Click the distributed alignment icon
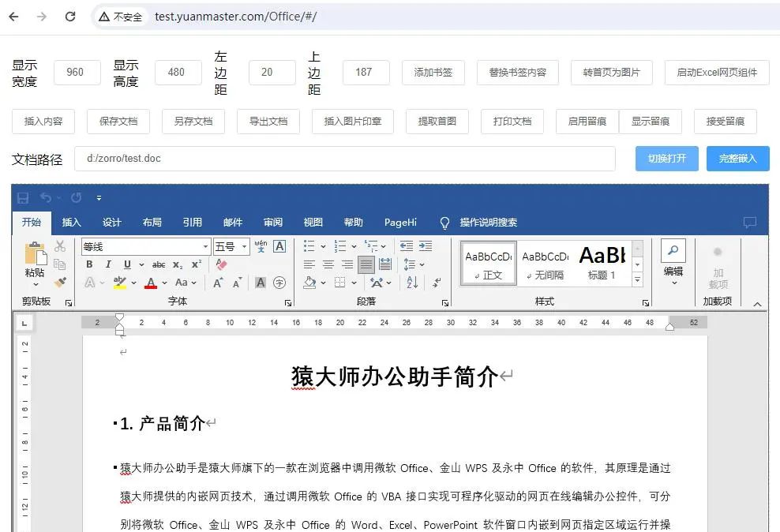The height and width of the screenshot is (532, 780). (x=385, y=264)
